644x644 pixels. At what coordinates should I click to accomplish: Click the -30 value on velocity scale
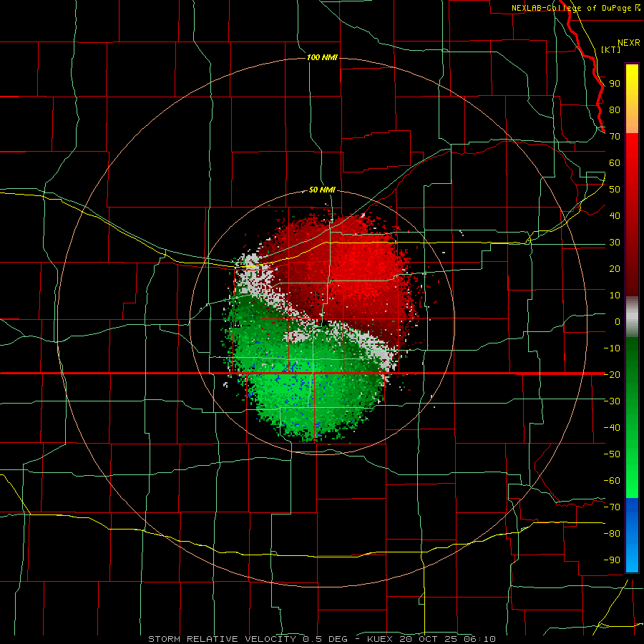pos(612,401)
